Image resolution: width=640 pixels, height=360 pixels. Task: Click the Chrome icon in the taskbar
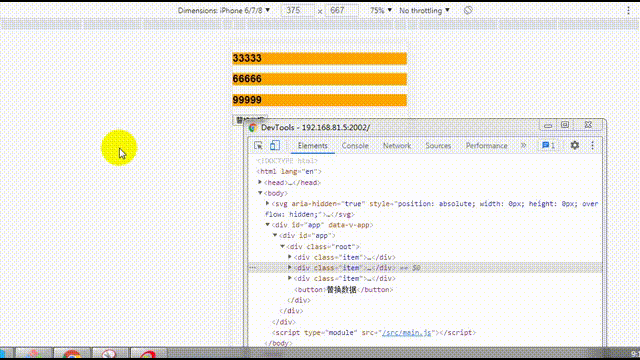click(72, 354)
